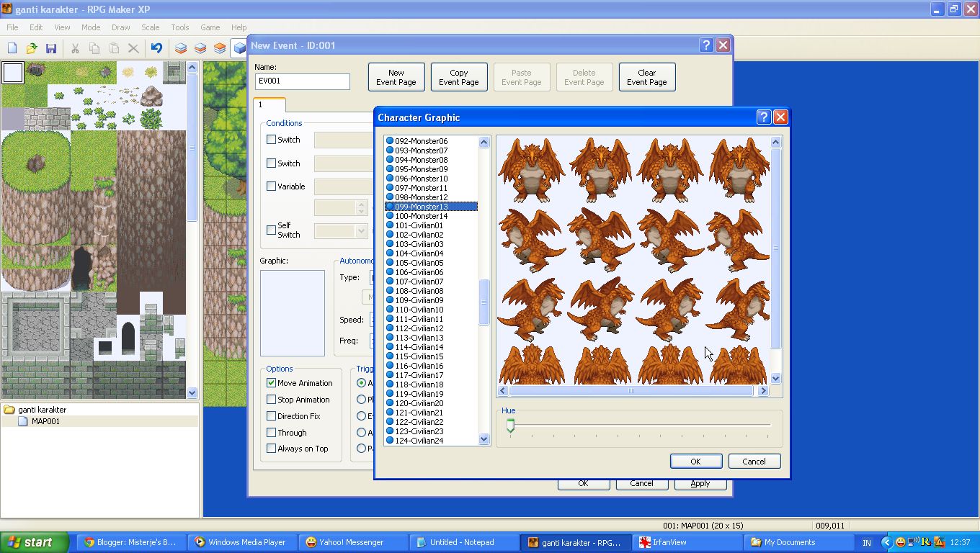Click the New Event Page button
The height and width of the screenshot is (553, 980).
(x=396, y=77)
